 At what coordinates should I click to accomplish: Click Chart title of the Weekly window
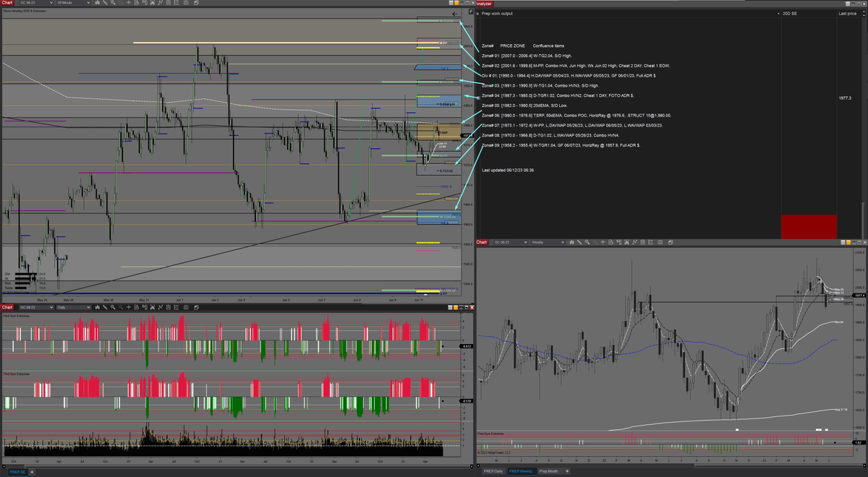pyautogui.click(x=482, y=241)
